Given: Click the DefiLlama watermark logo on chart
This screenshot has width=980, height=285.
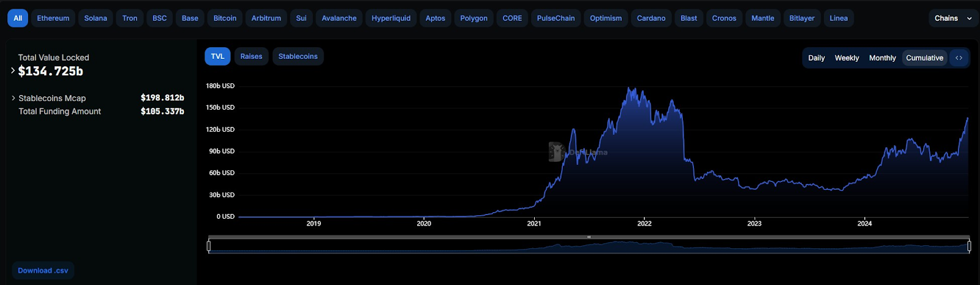Looking at the screenshot, I should 556,152.
